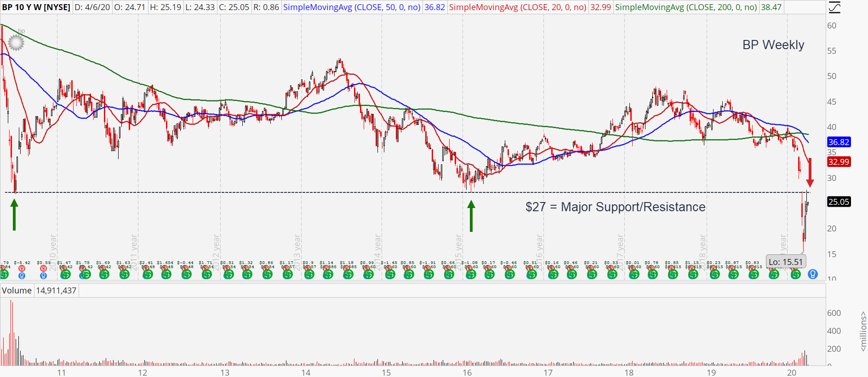Click the O: 24.71 open value
This screenshot has width=868, height=377.
(x=130, y=7)
